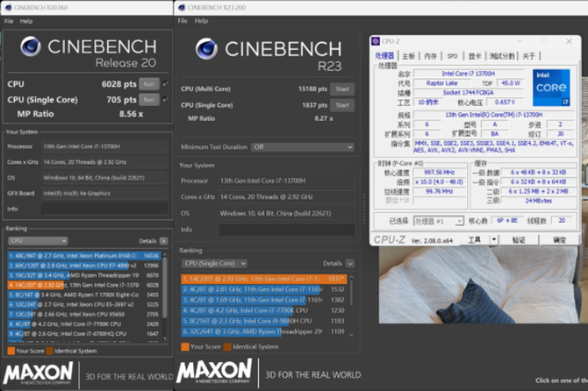Image resolution: width=588 pixels, height=391 pixels.
Task: Select 4C/8T @ 2.81 GHz i7-1165 row
Action: [x=264, y=289]
